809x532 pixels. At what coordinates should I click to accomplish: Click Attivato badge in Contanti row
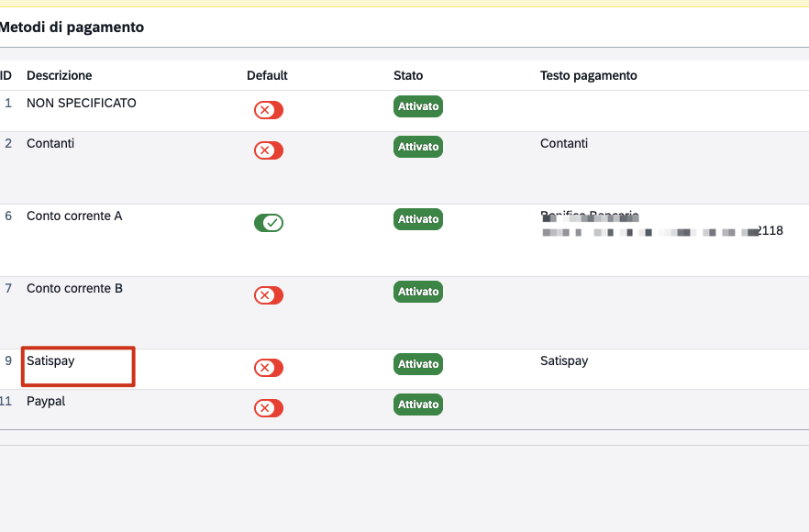[x=418, y=147]
